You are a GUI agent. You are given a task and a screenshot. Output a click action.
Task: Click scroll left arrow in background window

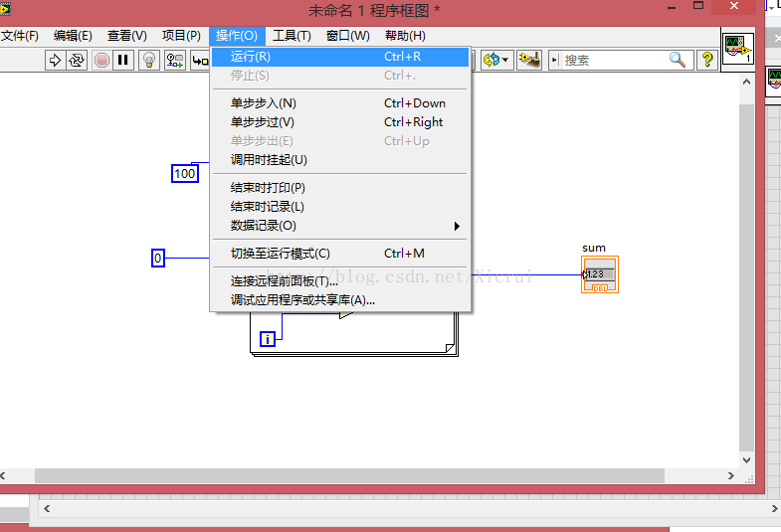click(x=47, y=508)
